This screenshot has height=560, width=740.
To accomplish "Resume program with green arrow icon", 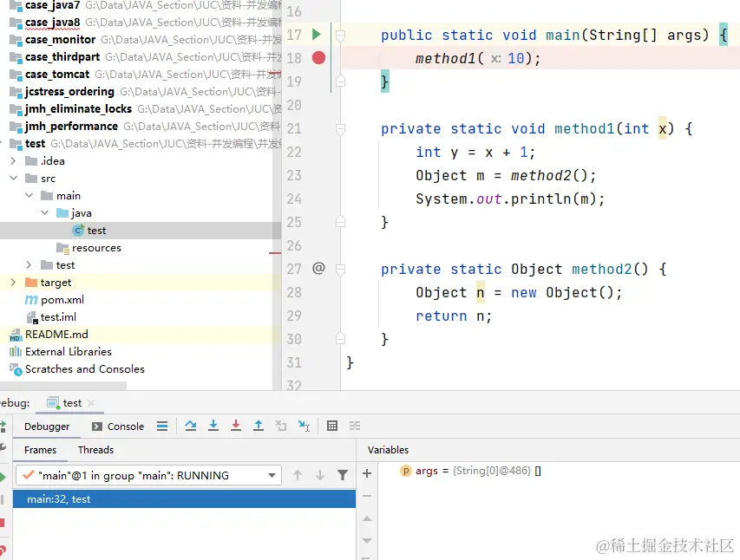I will (x=3, y=477).
